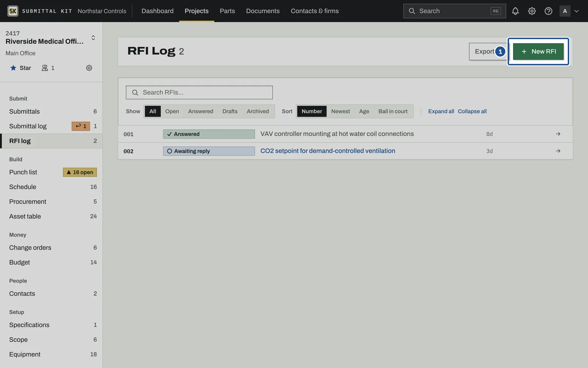
Task: Open Submittals in sidebar
Action: click(51, 112)
